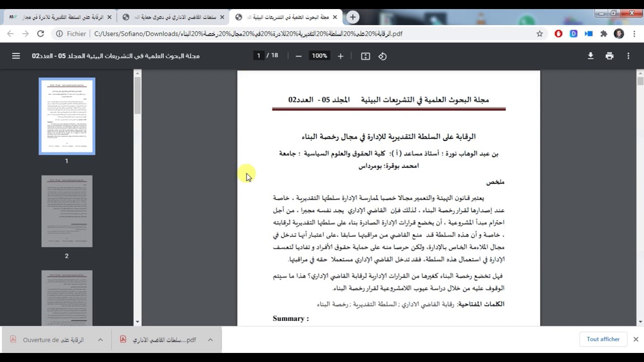644x362 pixels.
Task: Toggle the PDF sidebar menu icon
Action: click(16, 56)
